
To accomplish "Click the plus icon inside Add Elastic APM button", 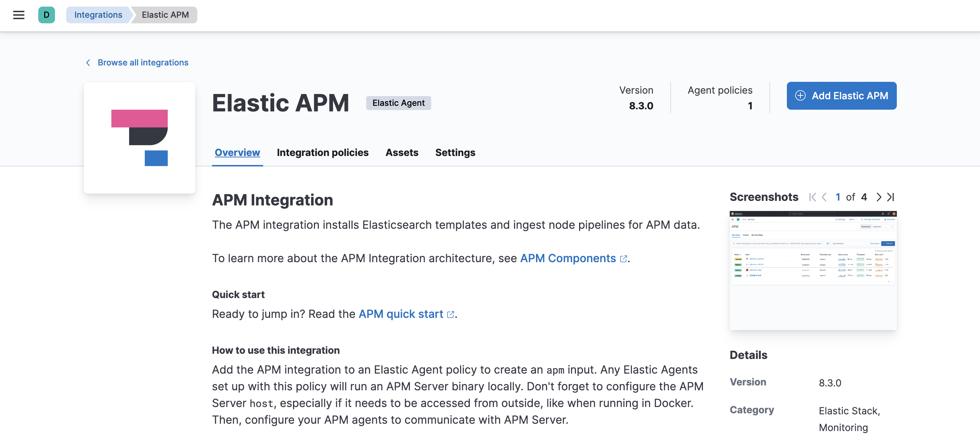I will [x=800, y=95].
